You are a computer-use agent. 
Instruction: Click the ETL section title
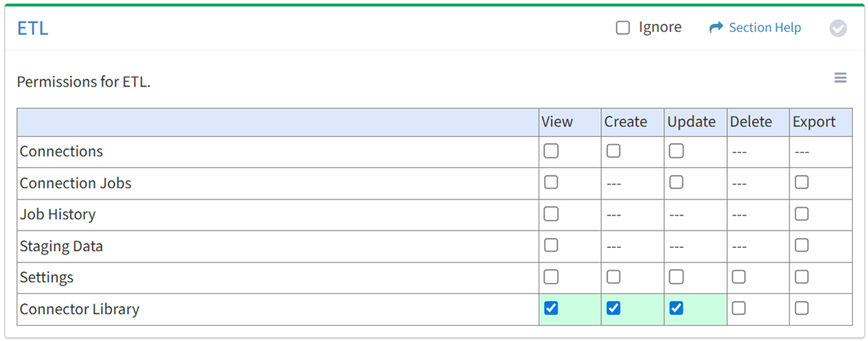point(33,29)
